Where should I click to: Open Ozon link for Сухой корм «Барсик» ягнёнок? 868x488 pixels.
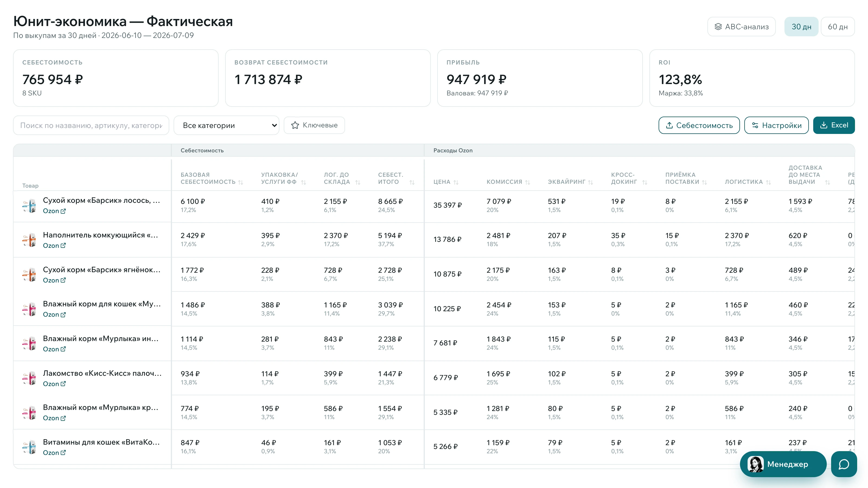[x=54, y=281]
